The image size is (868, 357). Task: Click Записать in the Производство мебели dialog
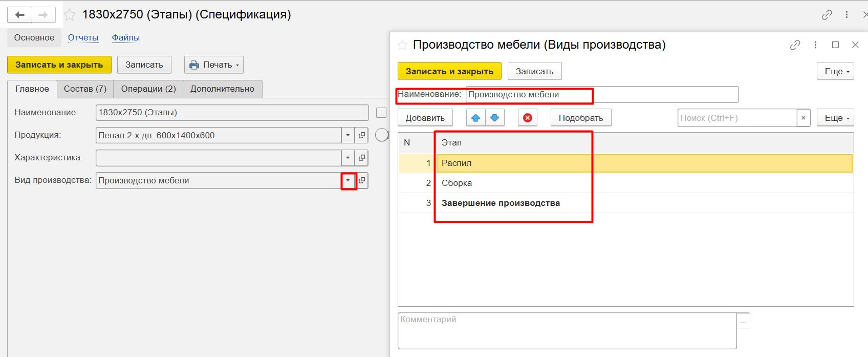535,71
